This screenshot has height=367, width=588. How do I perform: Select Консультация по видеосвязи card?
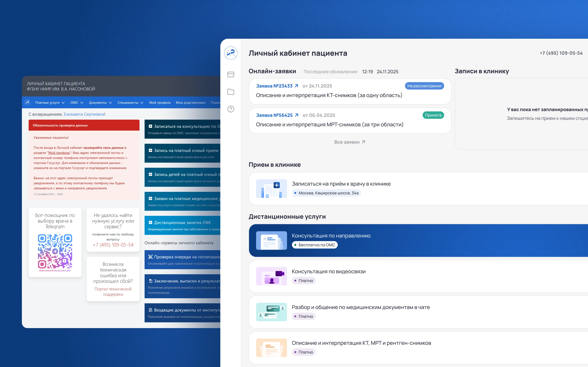[x=418, y=276]
